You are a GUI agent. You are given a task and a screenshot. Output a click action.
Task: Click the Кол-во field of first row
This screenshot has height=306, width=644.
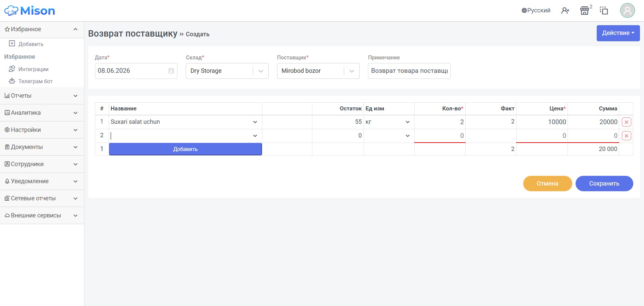click(x=440, y=122)
